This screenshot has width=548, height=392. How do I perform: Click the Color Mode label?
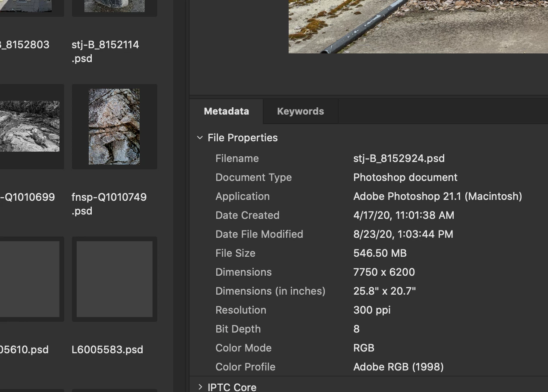243,348
